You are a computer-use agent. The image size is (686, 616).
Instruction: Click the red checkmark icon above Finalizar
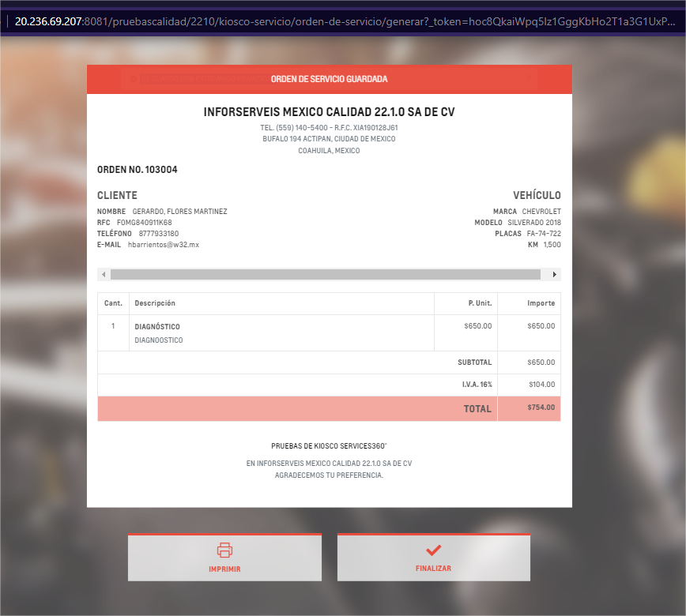point(433,550)
